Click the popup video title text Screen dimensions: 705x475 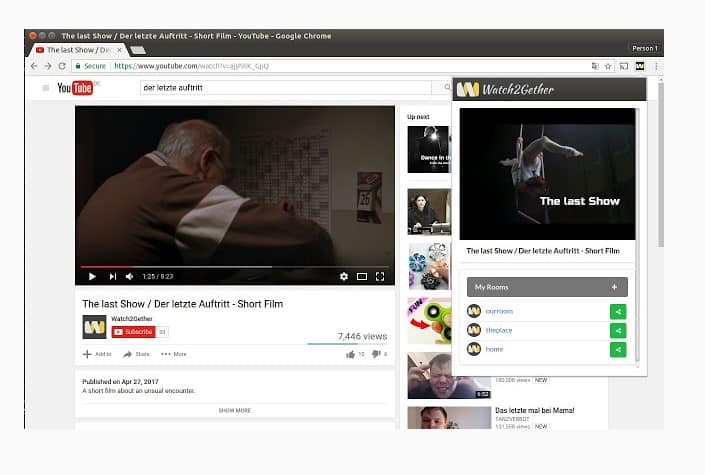543,251
